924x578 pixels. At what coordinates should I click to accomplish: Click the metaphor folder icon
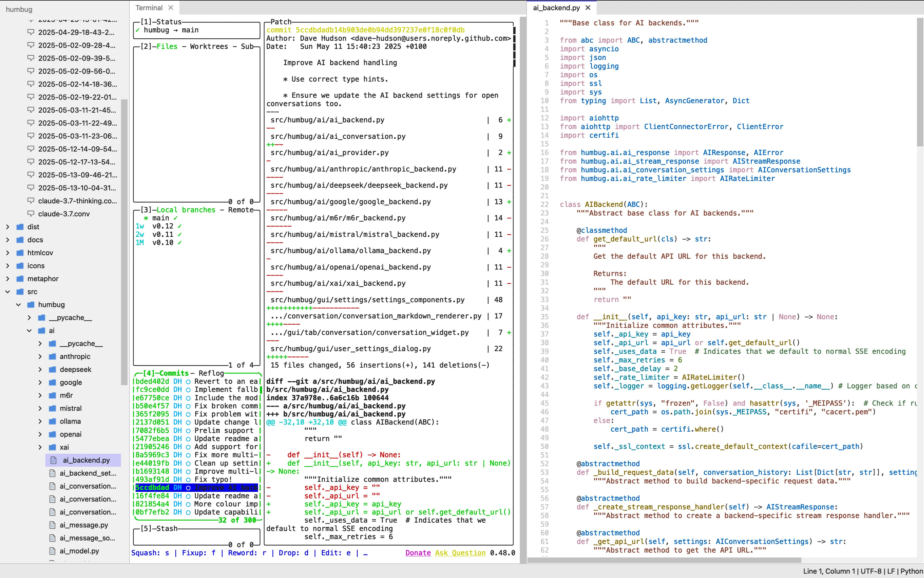tap(20, 279)
